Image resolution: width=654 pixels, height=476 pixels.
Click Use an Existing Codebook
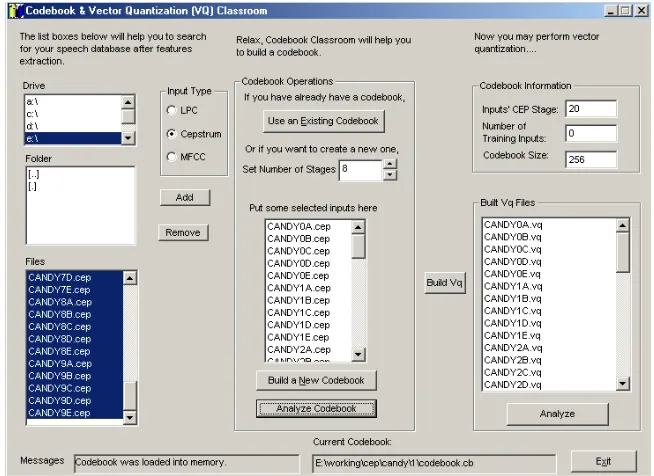tap(323, 121)
